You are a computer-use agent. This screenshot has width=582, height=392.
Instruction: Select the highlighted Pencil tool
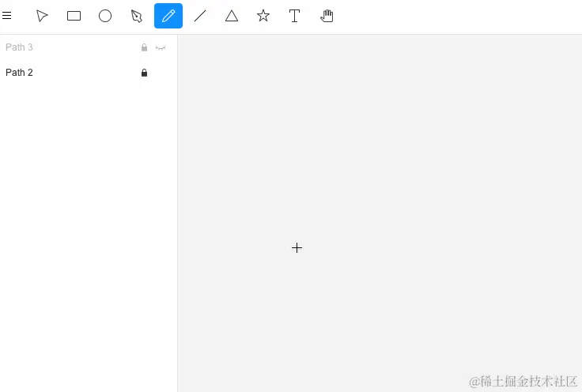[x=168, y=16]
